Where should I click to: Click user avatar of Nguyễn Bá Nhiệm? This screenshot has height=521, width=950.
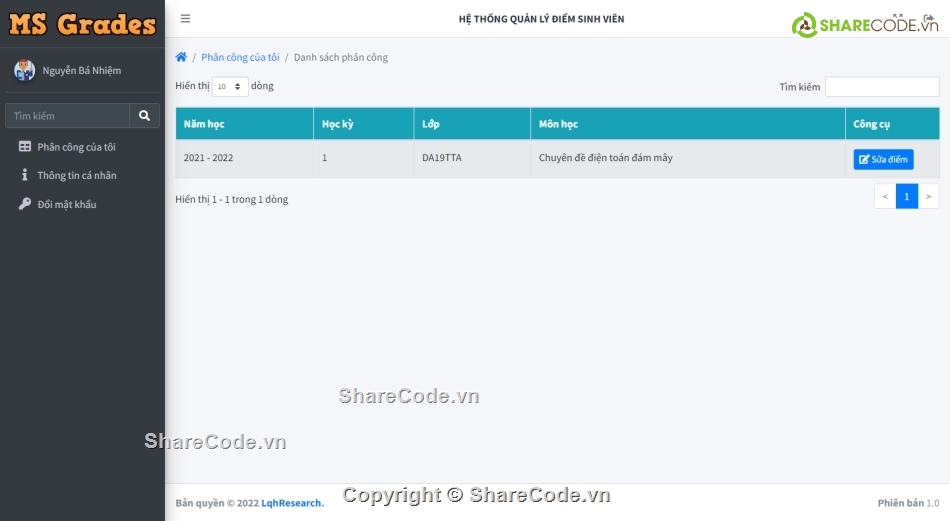24,71
